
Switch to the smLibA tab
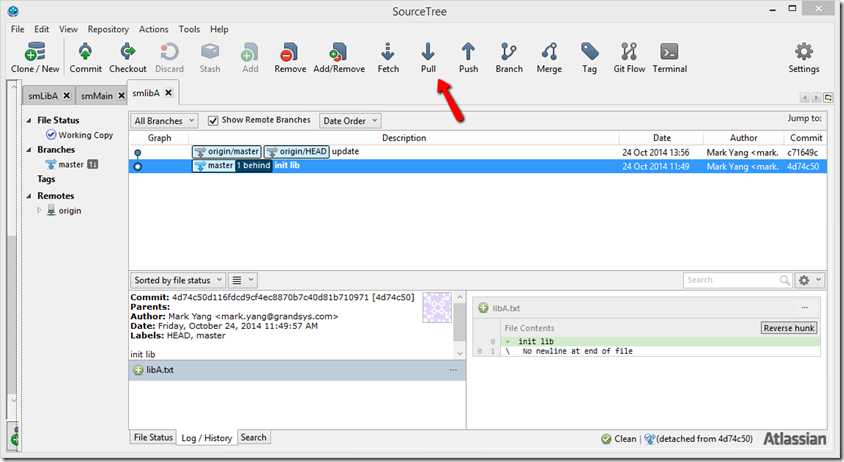point(43,96)
